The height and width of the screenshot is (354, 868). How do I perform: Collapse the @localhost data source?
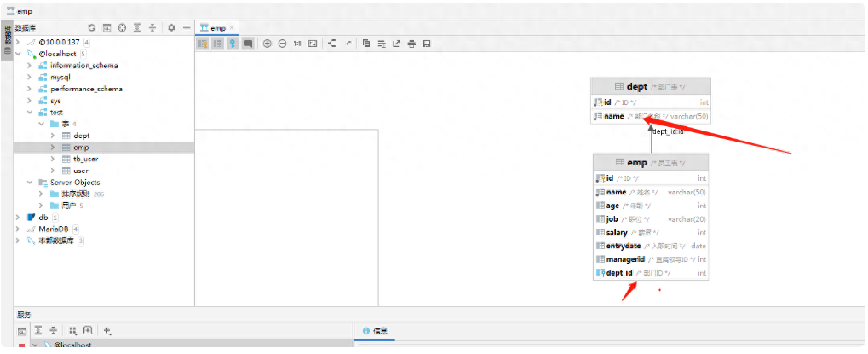coord(18,54)
